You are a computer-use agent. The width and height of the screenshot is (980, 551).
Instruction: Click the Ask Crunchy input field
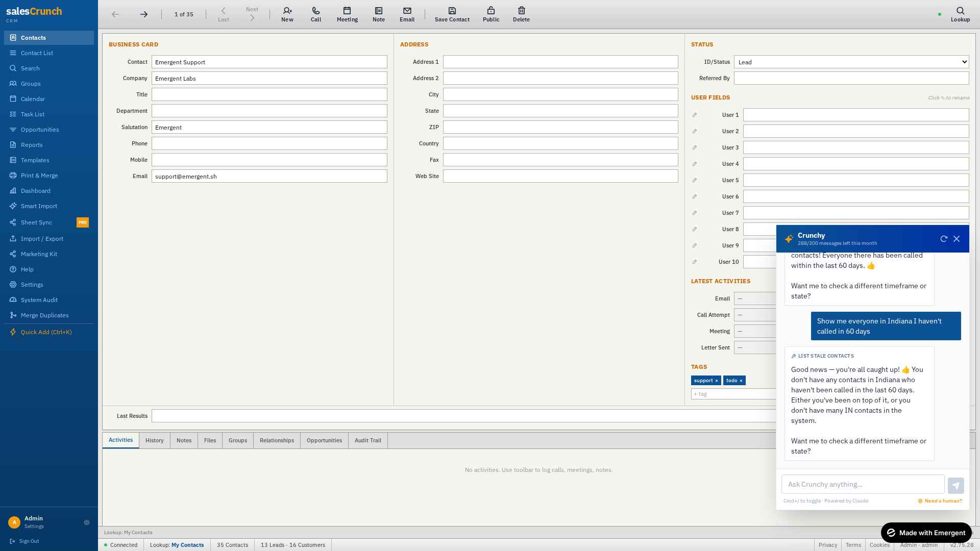coord(863,484)
